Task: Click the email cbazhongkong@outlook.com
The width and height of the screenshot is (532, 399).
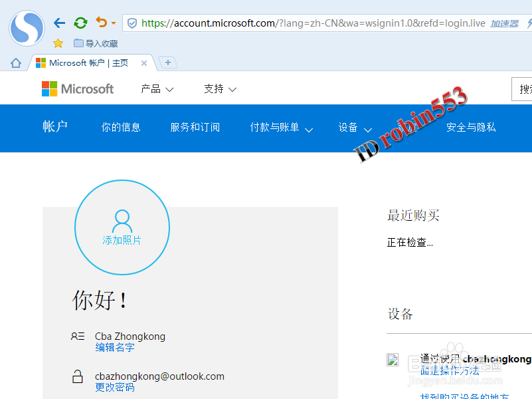Action: pos(159,376)
